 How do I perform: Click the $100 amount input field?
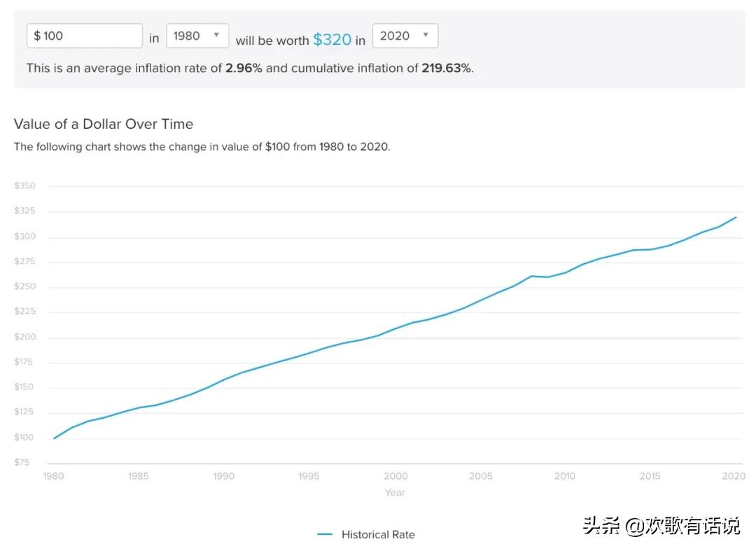coord(84,36)
